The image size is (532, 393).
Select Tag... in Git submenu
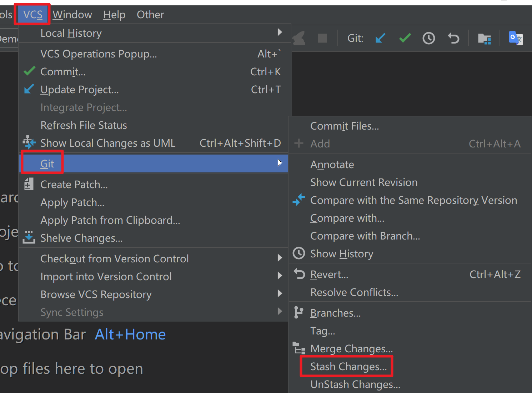pyautogui.click(x=410, y=331)
